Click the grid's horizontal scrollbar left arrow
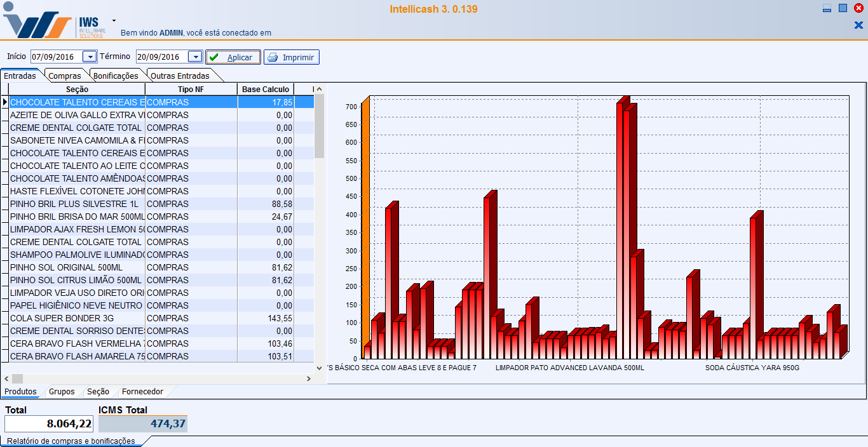The image size is (868, 447). [x=5, y=378]
